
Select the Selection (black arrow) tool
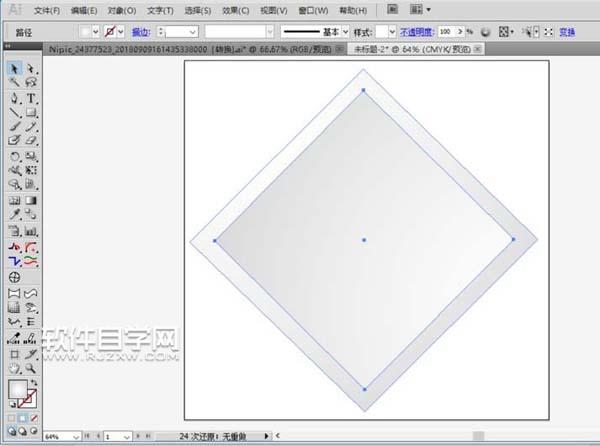tap(14, 68)
